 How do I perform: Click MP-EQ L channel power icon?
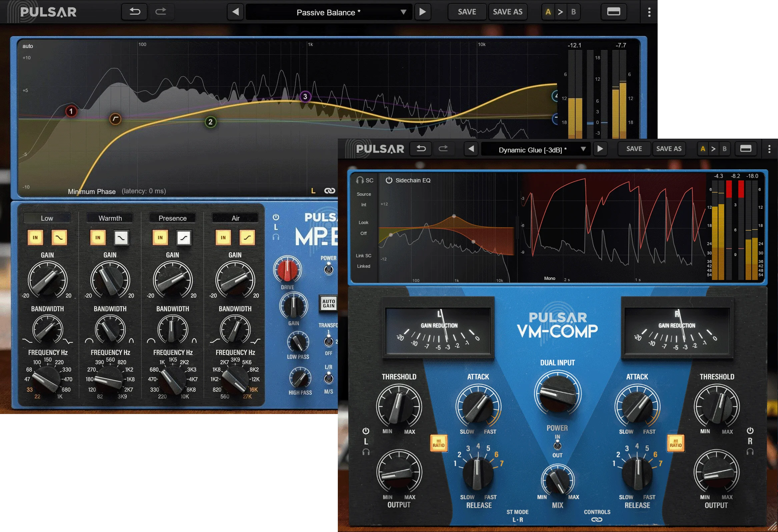276,217
